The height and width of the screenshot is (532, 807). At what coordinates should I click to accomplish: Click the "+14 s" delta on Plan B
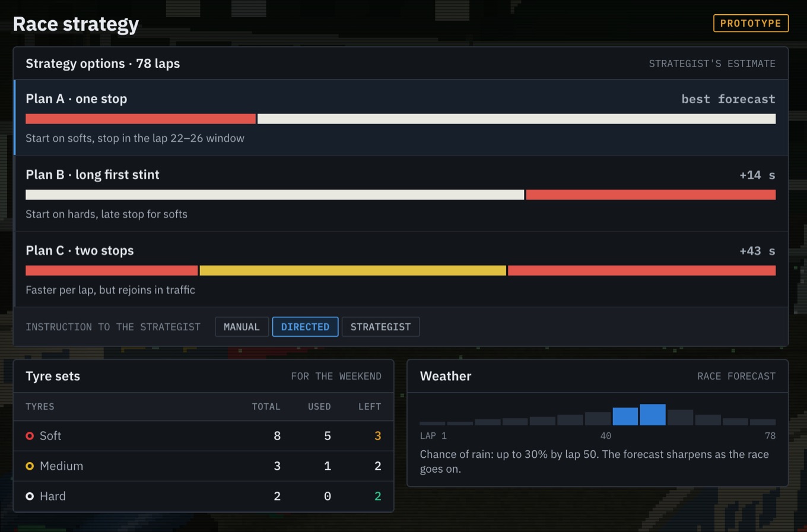[x=757, y=175]
